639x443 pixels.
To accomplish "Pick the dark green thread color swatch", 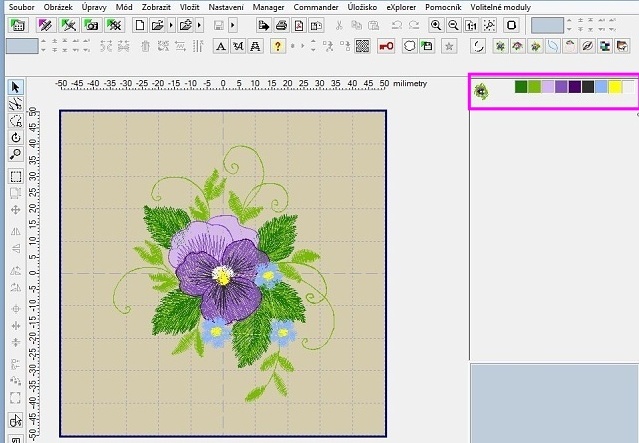I will point(521,88).
